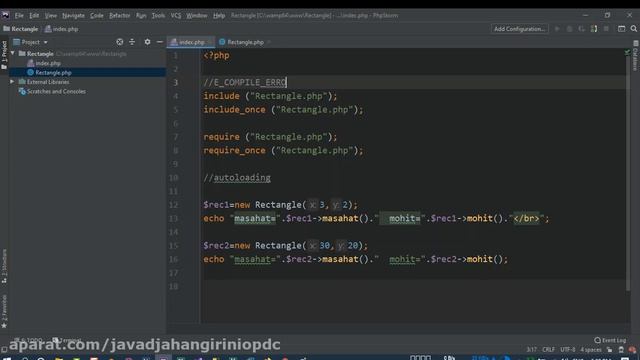
Task: Click the green inspection checkmark above the scrollbar
Action: click(x=627, y=52)
